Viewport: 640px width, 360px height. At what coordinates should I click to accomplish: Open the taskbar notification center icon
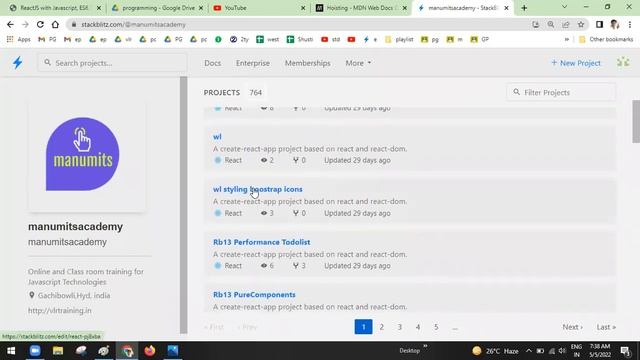(x=625, y=351)
